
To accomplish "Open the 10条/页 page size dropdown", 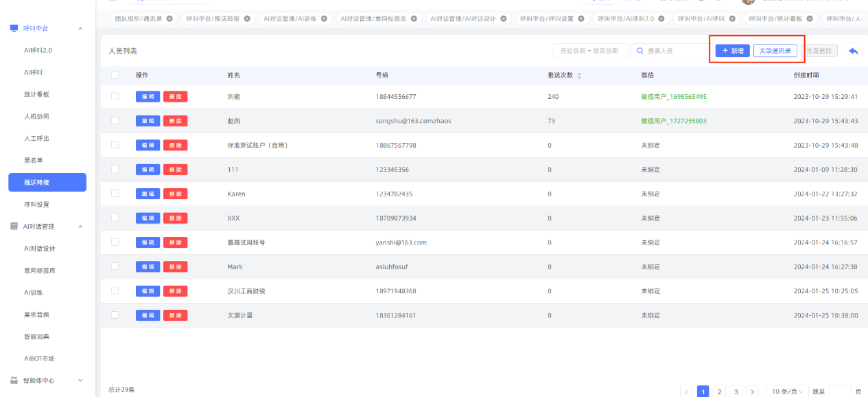I will (x=786, y=392).
